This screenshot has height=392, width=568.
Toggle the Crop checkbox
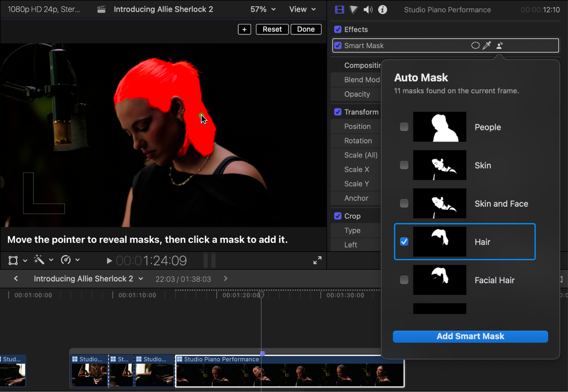pos(338,216)
